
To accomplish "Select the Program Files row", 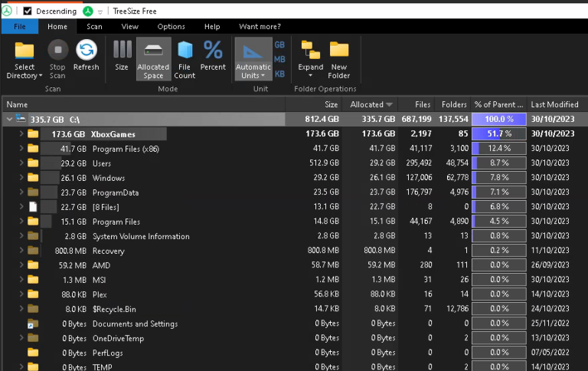I will [295, 222].
